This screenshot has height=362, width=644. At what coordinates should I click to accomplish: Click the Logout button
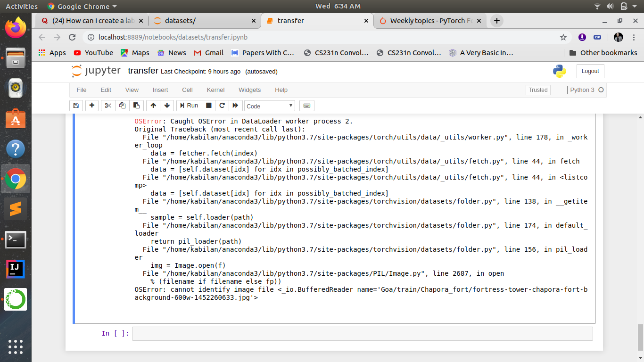pos(590,71)
